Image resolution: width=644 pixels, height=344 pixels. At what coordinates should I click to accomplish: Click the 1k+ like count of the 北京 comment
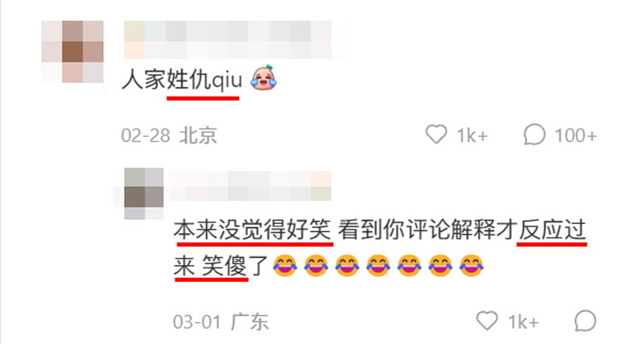(x=473, y=135)
